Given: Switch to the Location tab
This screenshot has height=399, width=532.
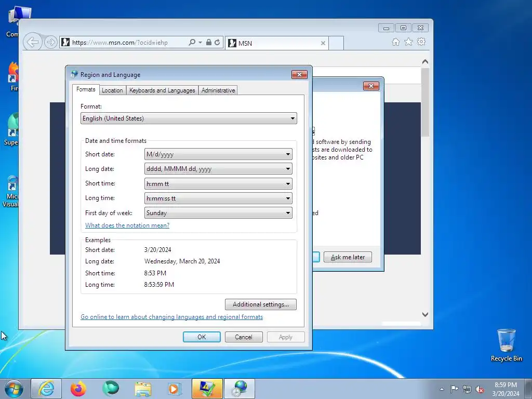Looking at the screenshot, I should (x=112, y=90).
